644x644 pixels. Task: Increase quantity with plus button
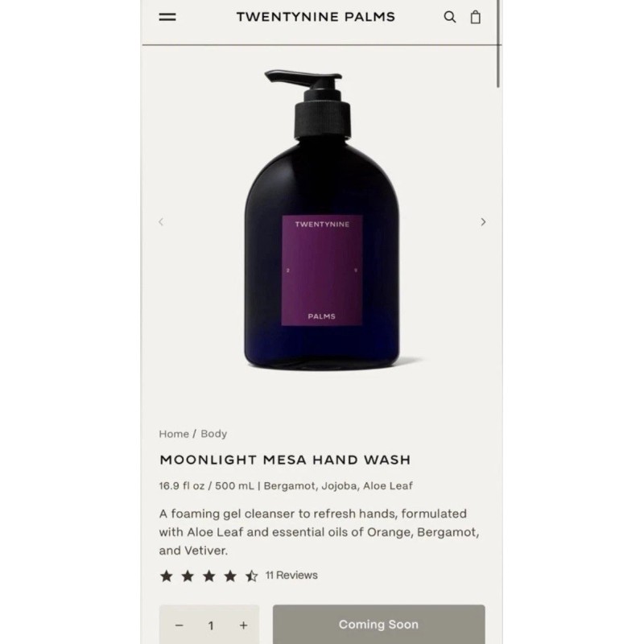click(x=244, y=625)
